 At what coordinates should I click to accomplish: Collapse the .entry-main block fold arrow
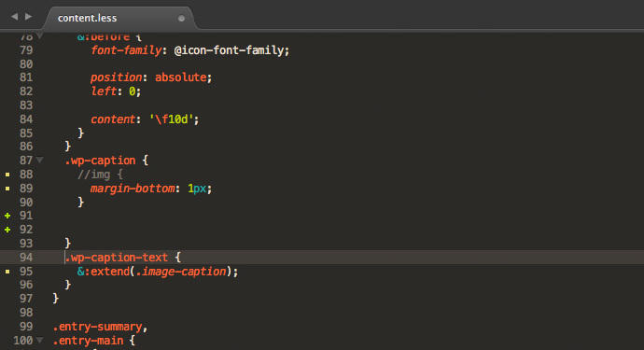coord(40,340)
